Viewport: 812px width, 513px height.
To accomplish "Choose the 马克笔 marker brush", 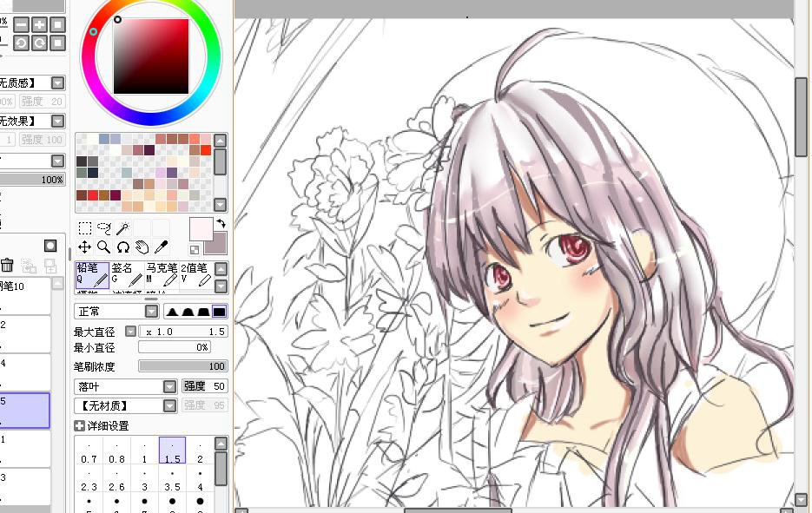I will coord(162,275).
